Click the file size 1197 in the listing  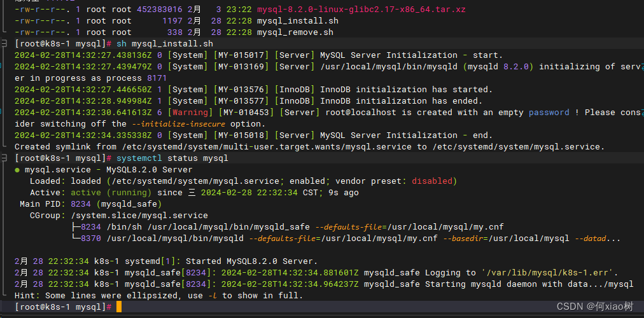click(x=172, y=20)
